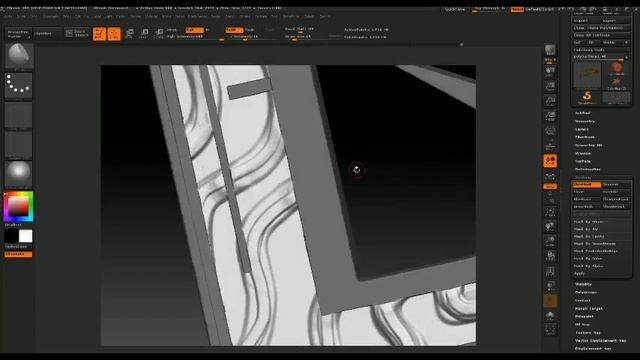Click the Inverse mask button
The height and width of the screenshot is (360, 640).
click(x=616, y=184)
